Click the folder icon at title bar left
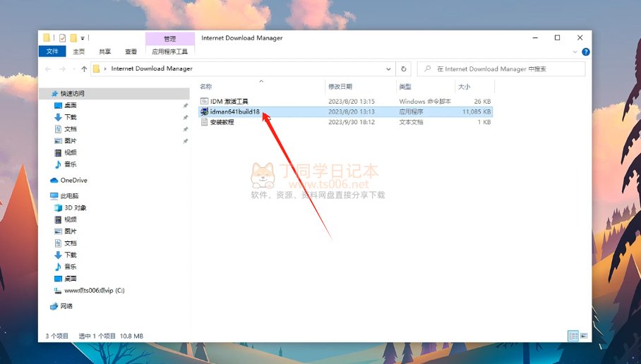641x364 pixels. (47, 38)
